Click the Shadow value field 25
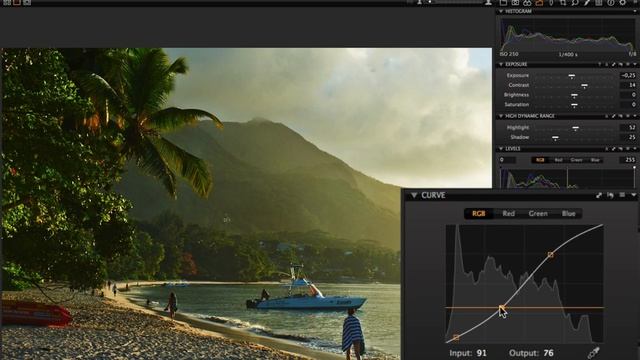 628,137
